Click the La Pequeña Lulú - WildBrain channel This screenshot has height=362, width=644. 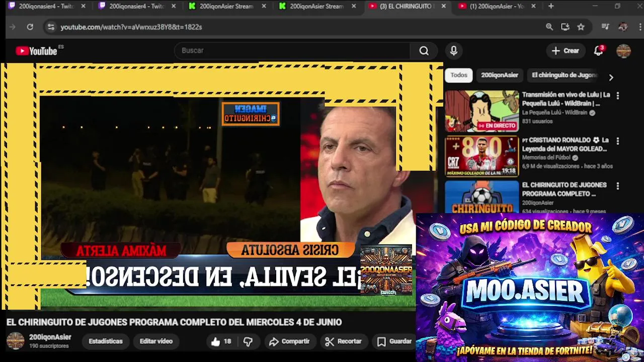pos(554,113)
